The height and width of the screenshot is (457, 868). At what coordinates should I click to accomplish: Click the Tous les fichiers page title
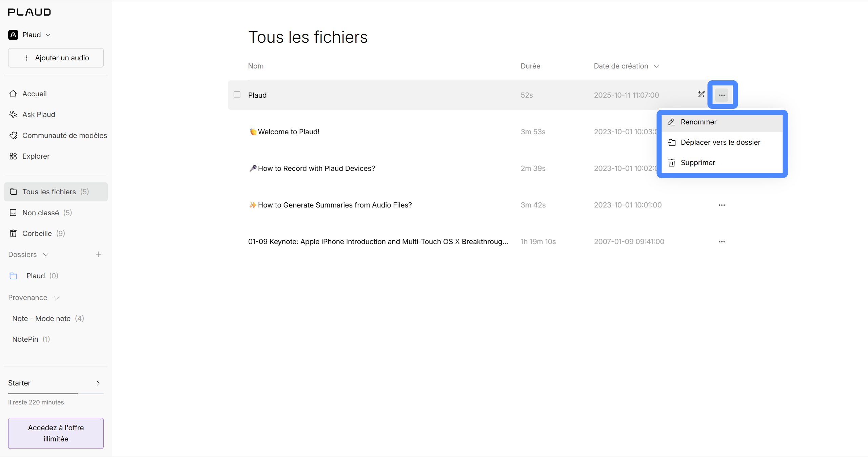point(308,37)
